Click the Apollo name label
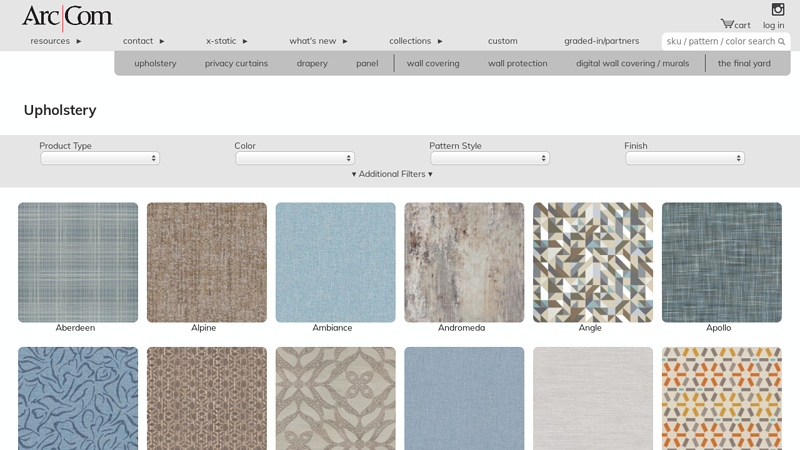 (x=718, y=328)
